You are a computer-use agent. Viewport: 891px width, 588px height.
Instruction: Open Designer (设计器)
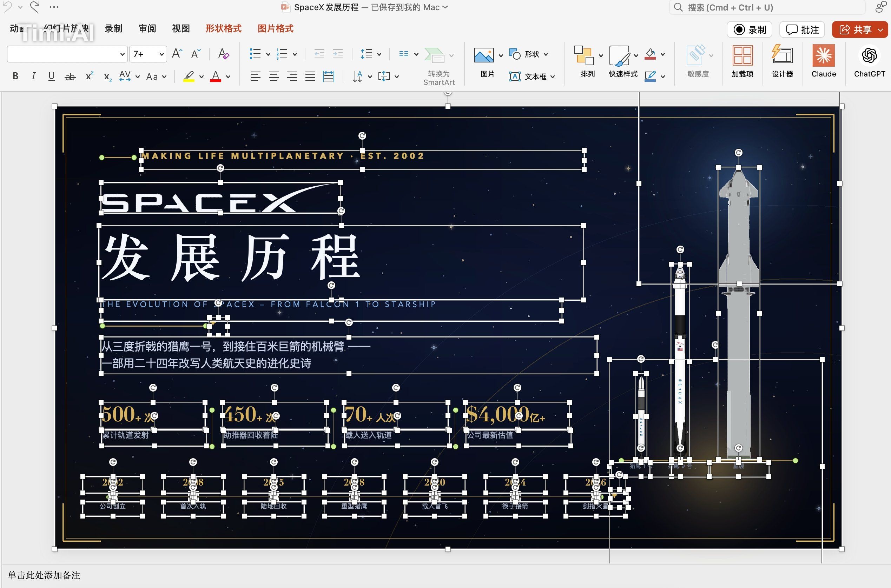point(782,61)
